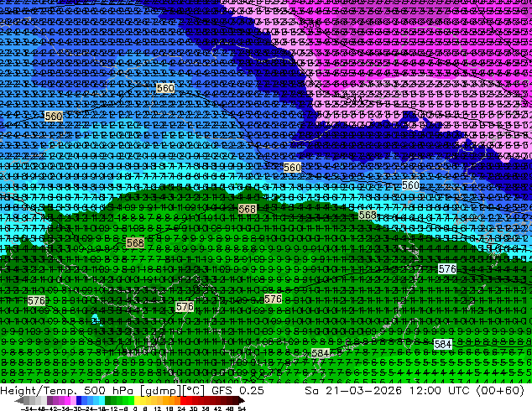Click the gray arrow end of the color bar
The height and width of the screenshot is (411, 532).
(x=18, y=401)
